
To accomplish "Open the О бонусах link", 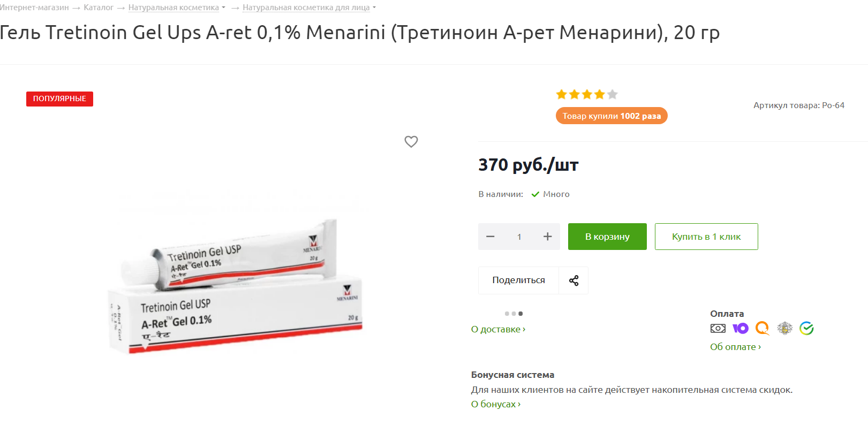I will [496, 404].
